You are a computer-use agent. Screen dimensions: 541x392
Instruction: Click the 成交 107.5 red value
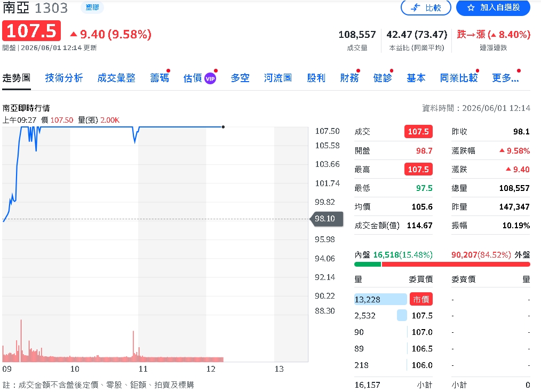tap(418, 131)
